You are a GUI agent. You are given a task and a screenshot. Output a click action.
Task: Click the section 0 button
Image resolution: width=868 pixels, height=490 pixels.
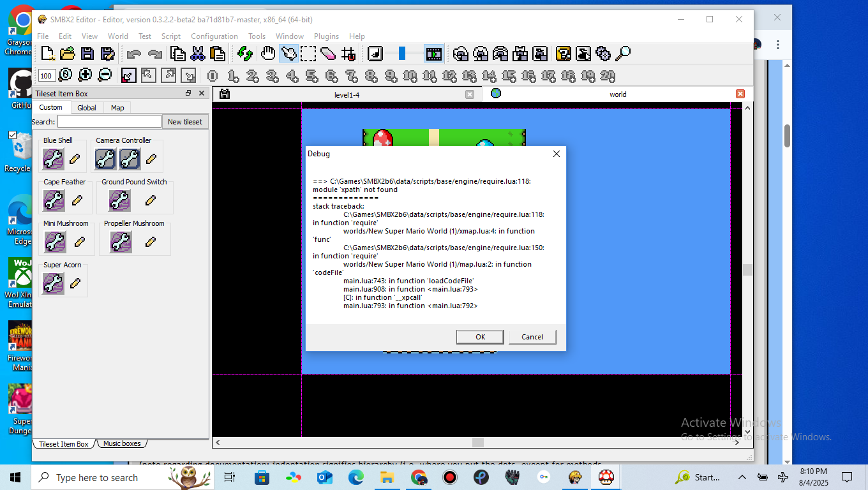point(213,76)
